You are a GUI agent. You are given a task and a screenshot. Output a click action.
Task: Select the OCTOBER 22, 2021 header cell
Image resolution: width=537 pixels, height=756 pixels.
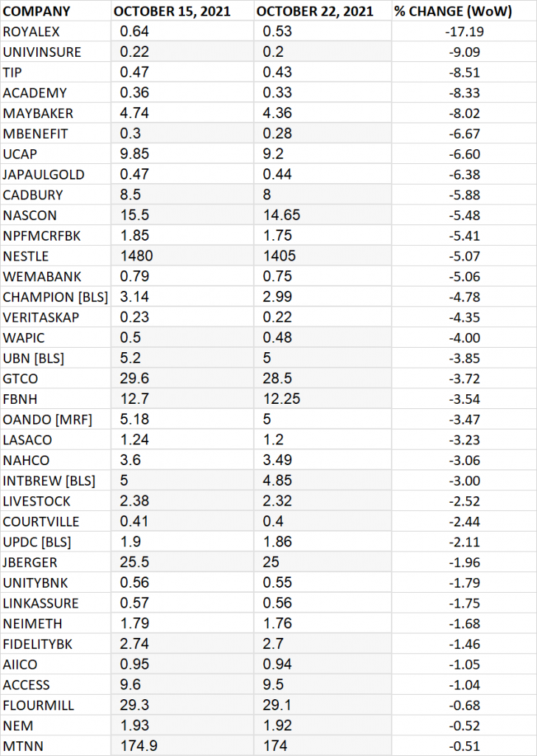pyautogui.click(x=322, y=10)
